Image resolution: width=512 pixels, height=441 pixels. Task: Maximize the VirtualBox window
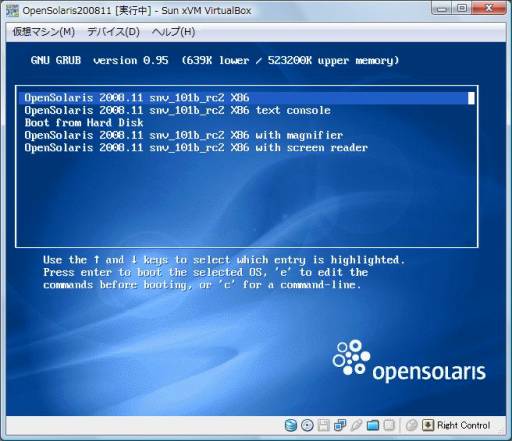pyautogui.click(x=462, y=8)
